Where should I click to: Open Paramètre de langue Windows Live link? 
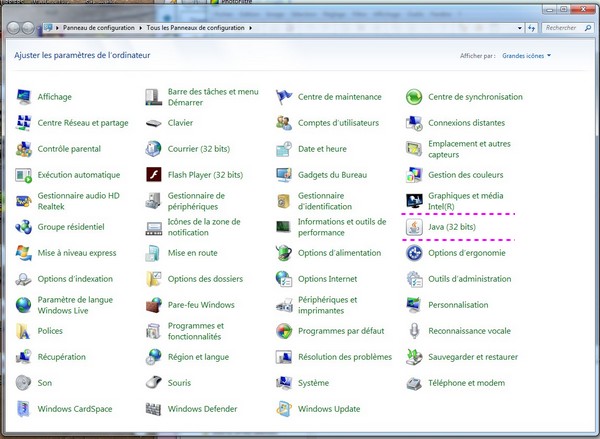pos(75,305)
